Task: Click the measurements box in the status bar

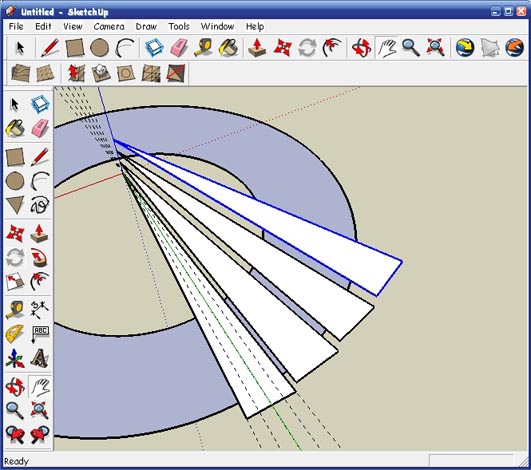Action: click(x=471, y=461)
